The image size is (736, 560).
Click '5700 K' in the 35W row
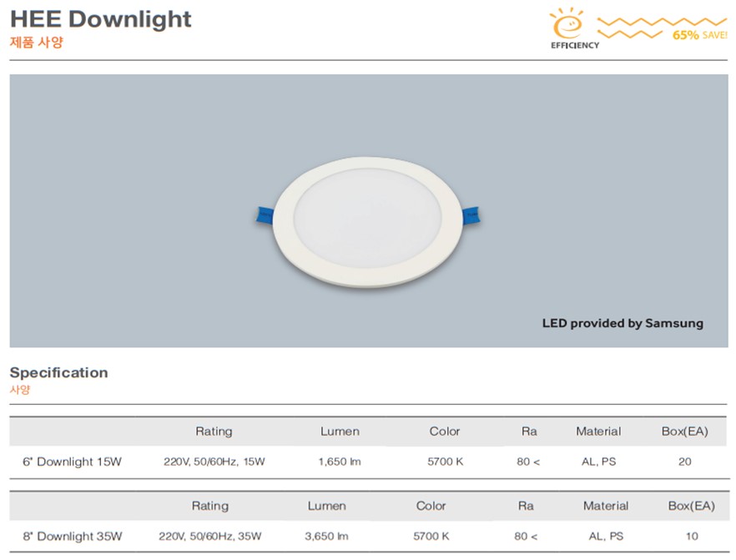[x=431, y=537]
